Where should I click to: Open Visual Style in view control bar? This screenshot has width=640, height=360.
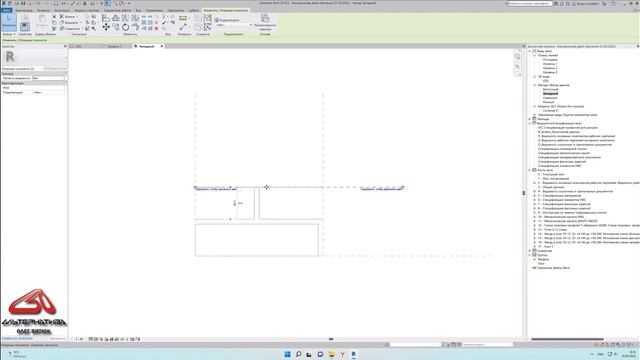(x=96, y=339)
